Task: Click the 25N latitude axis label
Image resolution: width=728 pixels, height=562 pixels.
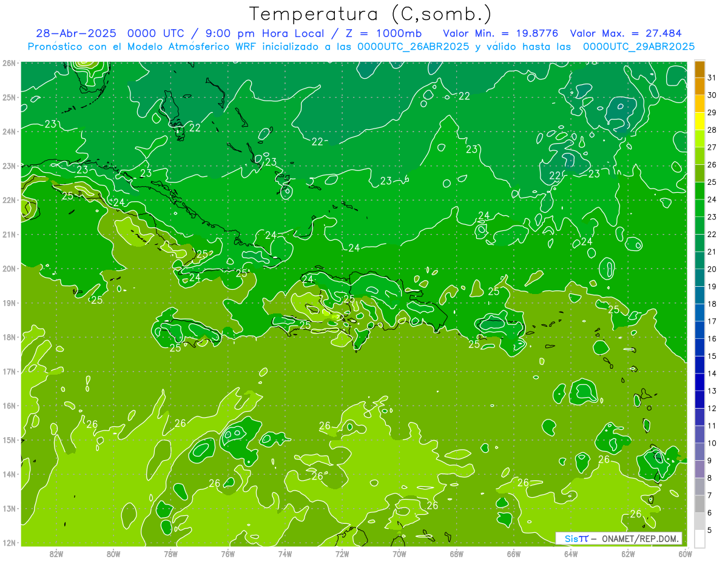Action: (x=8, y=97)
